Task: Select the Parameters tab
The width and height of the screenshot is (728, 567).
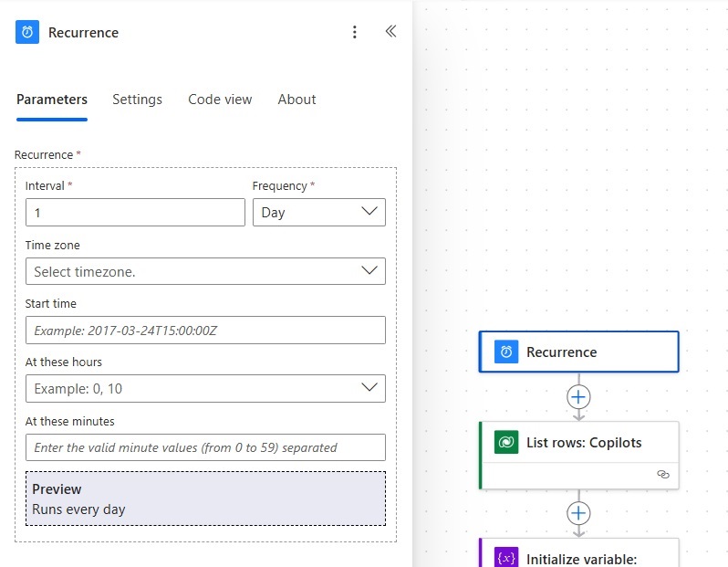Action: [x=52, y=100]
